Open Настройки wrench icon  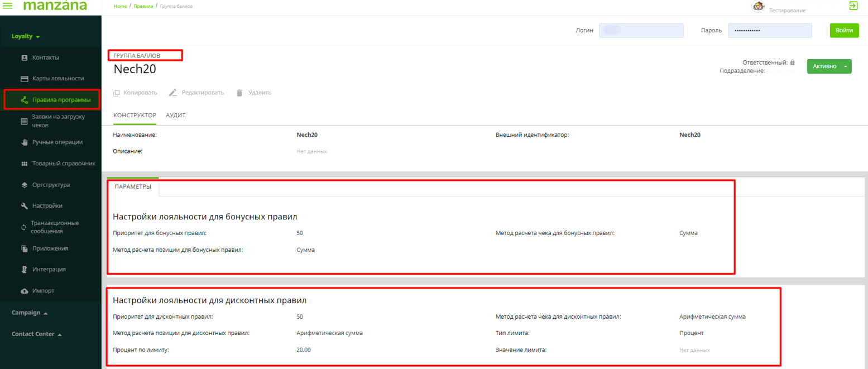coord(24,206)
